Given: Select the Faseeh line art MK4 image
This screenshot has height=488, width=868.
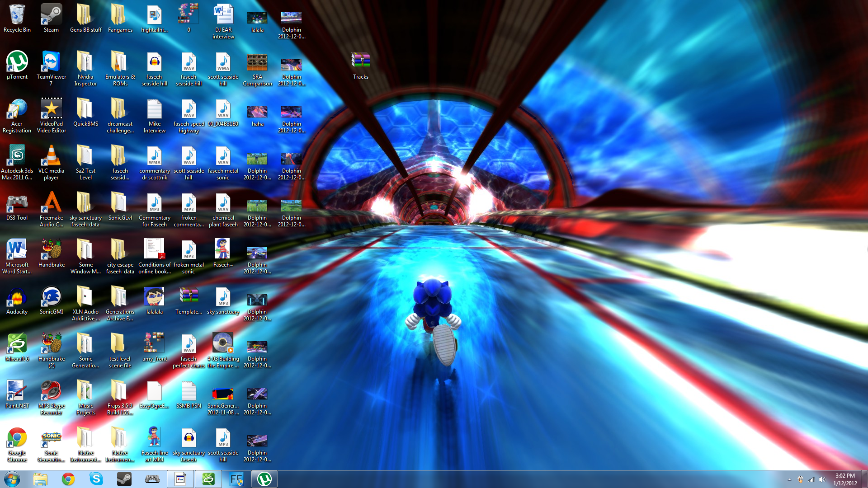Looking at the screenshot, I should click(x=155, y=445).
